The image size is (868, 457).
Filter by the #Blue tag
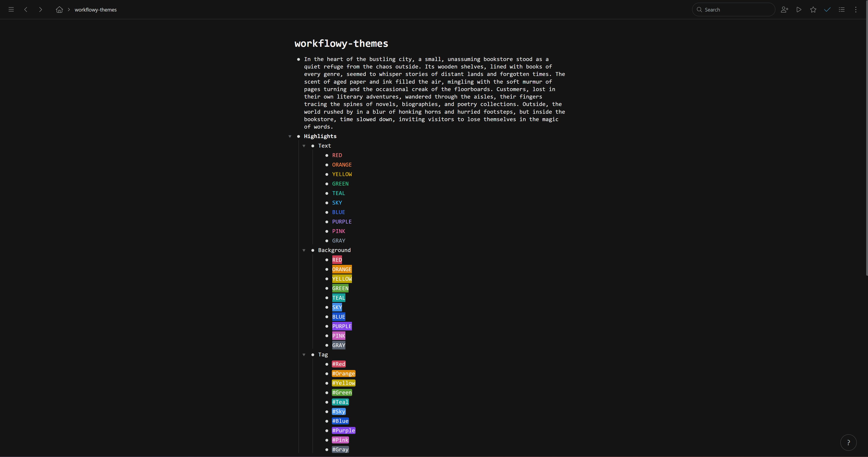[x=340, y=421]
